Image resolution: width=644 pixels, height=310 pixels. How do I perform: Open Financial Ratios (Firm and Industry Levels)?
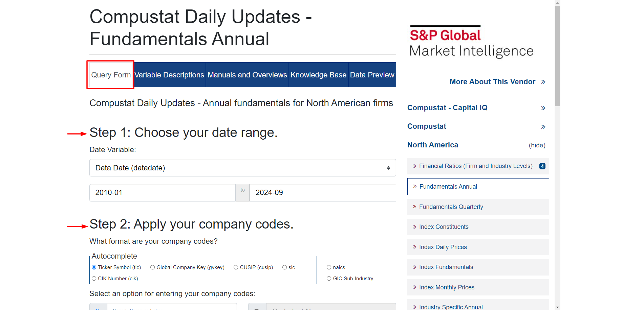(476, 166)
